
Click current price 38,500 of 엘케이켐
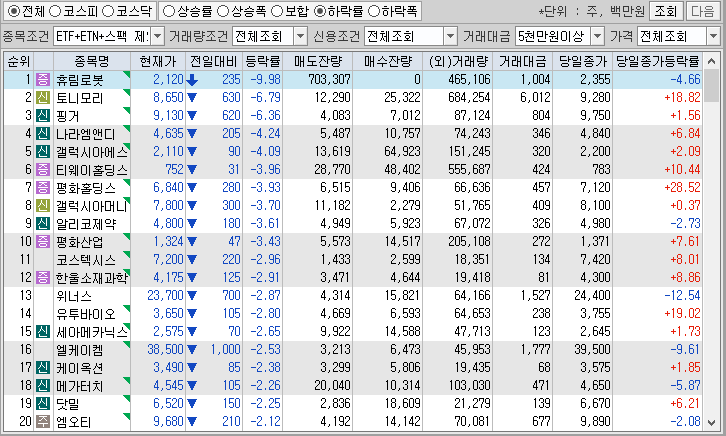pos(165,350)
